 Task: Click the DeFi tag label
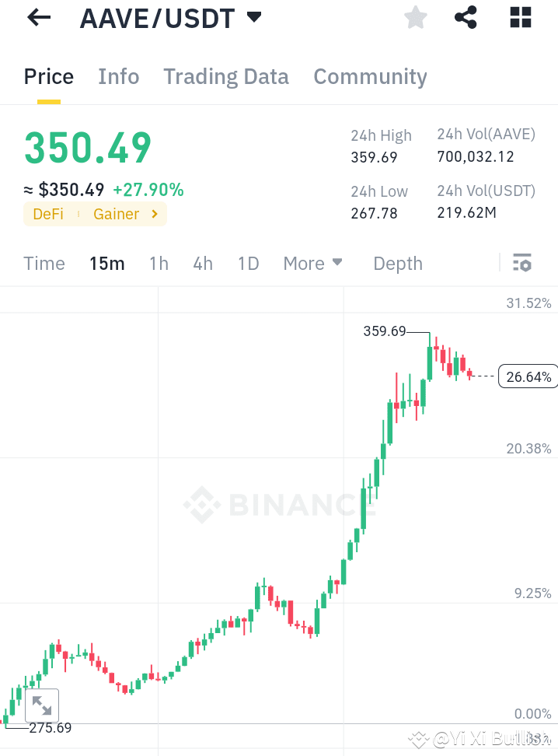[x=47, y=213]
